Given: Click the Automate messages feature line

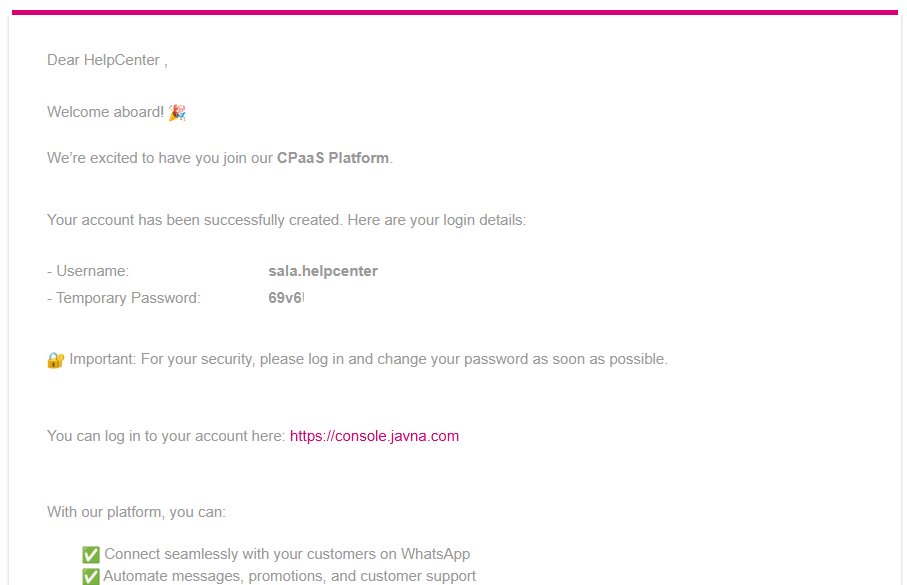Looking at the screenshot, I should tap(289, 576).
